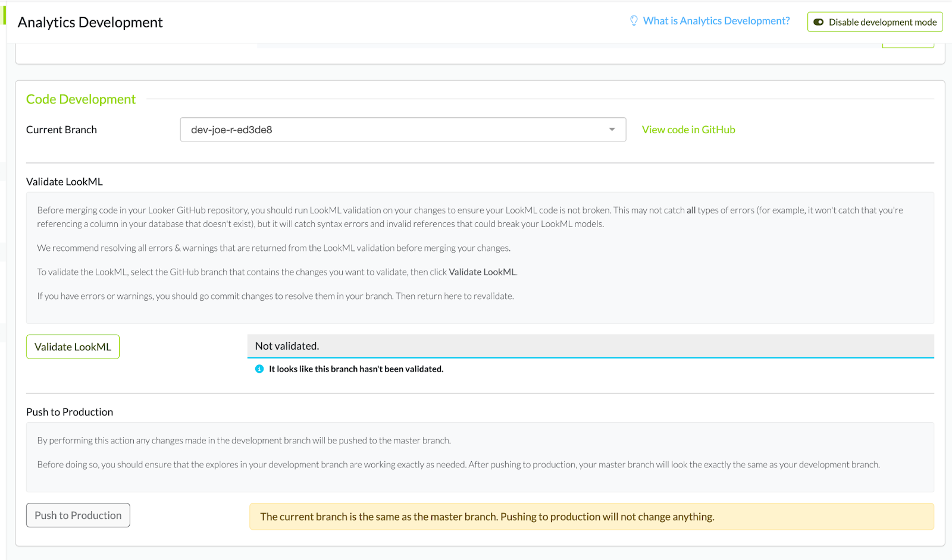The image size is (952, 560).
Task: Click the Push to Production section heading
Action: [70, 412]
